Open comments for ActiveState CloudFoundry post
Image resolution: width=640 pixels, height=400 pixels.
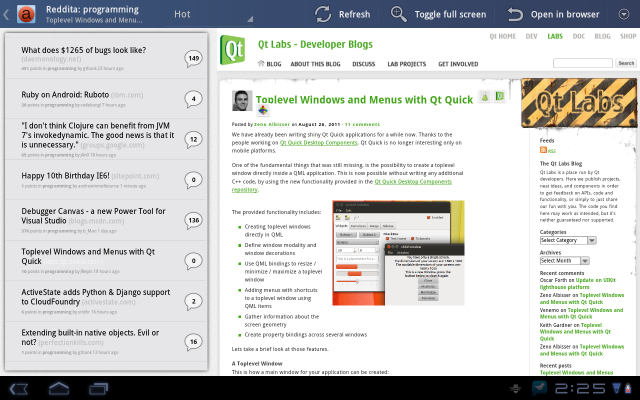pos(193,302)
